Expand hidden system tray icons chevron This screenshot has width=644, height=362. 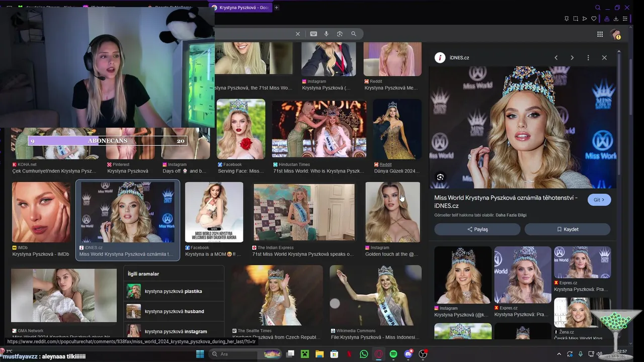pyautogui.click(x=558, y=354)
